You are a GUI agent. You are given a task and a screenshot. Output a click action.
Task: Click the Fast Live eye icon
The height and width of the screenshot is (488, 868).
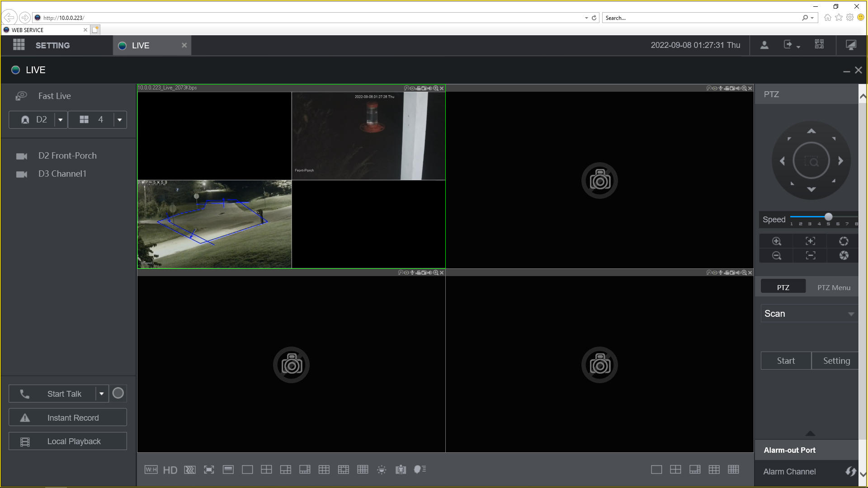[21, 96]
